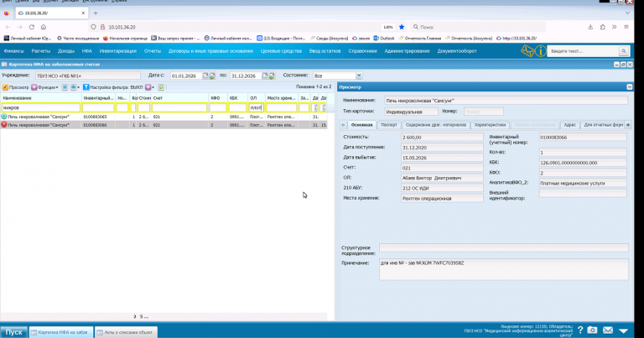The width and height of the screenshot is (644, 338).
Task: Click the green status icon of item 0100083065
Action: coord(4,117)
